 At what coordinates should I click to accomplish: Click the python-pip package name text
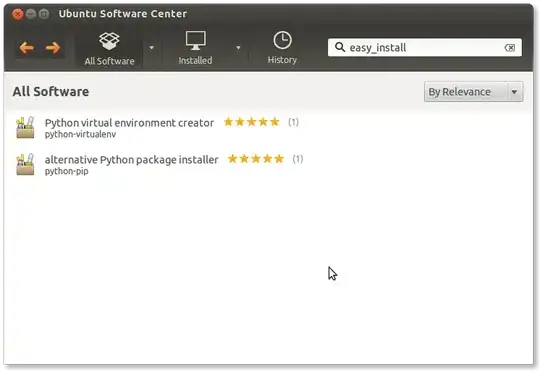(x=66, y=171)
